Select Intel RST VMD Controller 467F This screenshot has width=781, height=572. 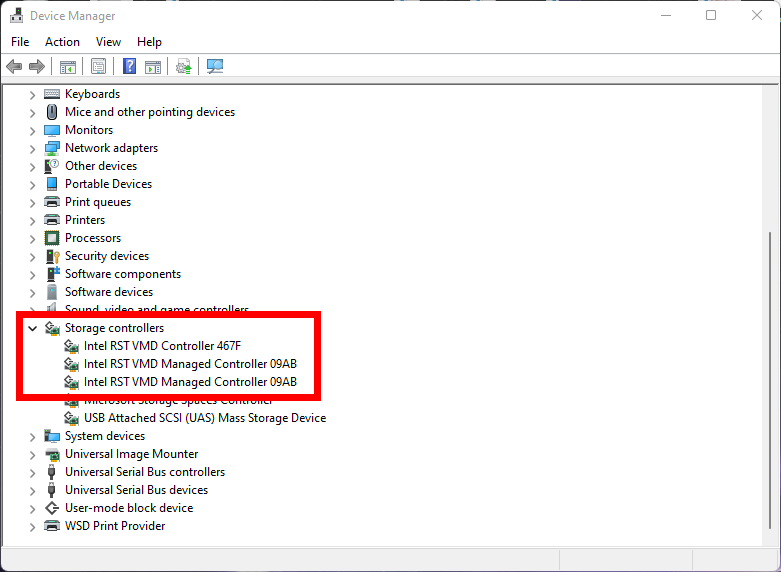click(162, 346)
